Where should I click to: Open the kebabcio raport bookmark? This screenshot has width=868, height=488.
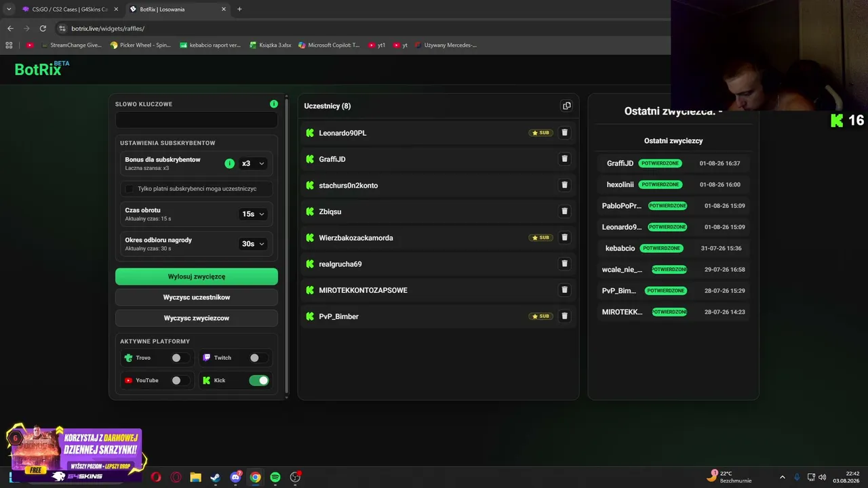[x=210, y=45]
